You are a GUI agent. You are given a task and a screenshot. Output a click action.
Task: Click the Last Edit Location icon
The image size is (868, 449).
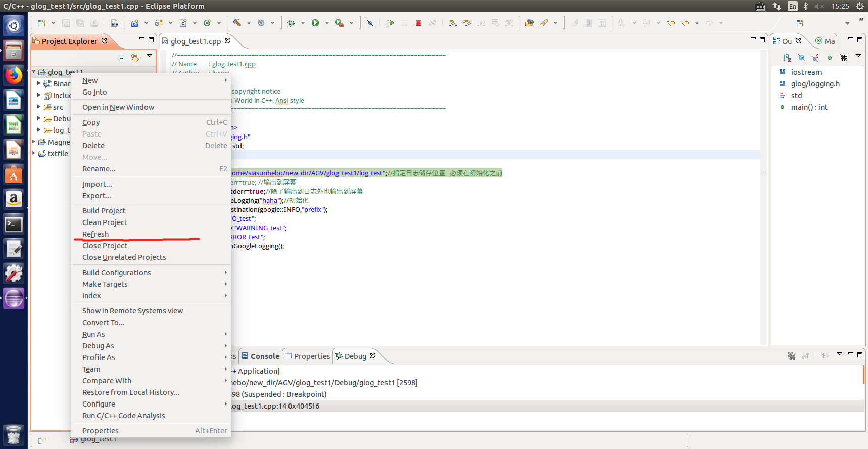tap(670, 23)
